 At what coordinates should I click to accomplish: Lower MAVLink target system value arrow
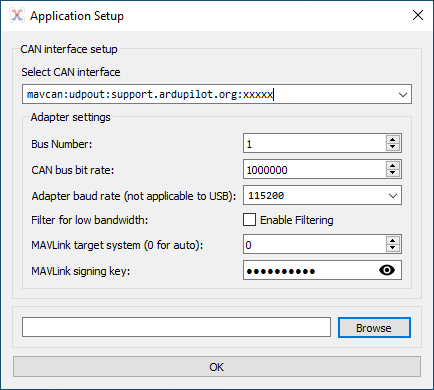tap(393, 248)
